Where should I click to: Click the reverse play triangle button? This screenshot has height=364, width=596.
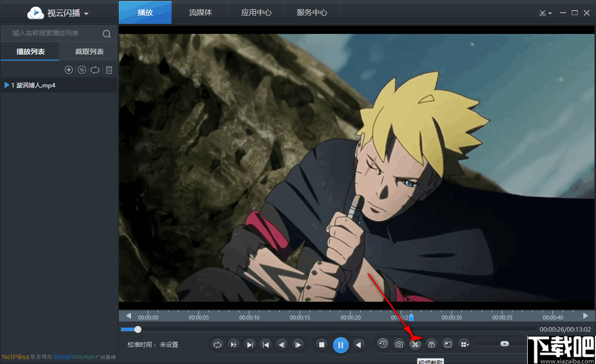point(358,345)
